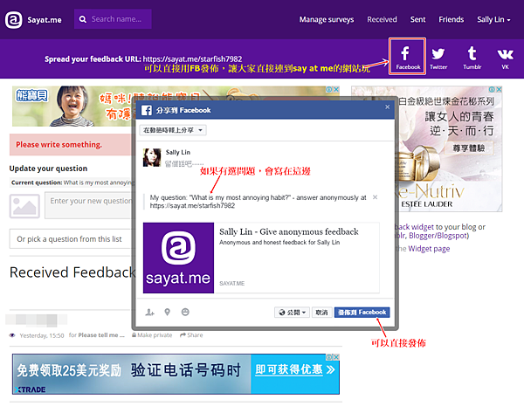Open Friends page
Screen dimensions: 524x420
(452, 19)
